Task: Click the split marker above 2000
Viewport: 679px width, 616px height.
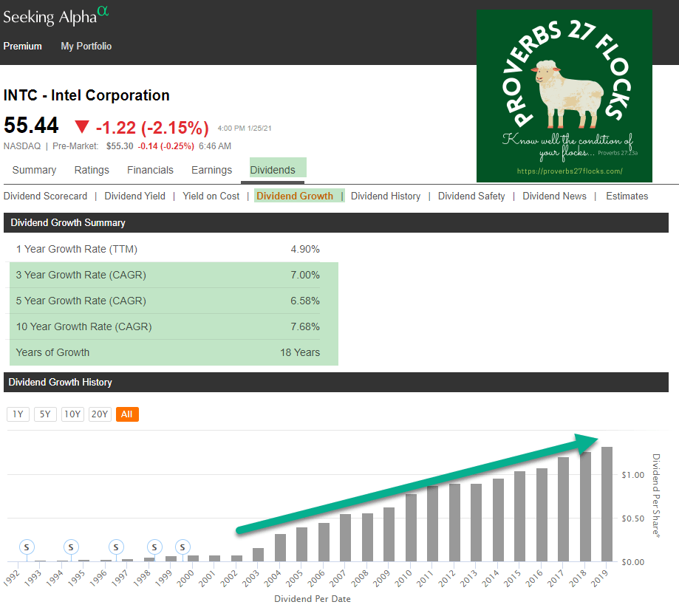Action: (182, 547)
